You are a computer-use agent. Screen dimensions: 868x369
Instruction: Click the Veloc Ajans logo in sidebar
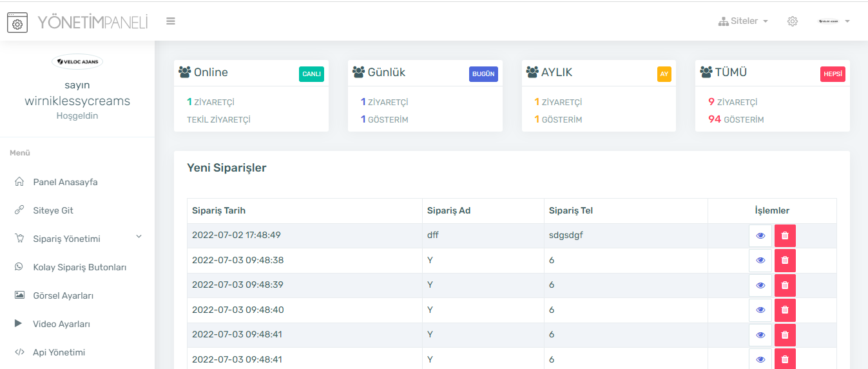tap(77, 61)
